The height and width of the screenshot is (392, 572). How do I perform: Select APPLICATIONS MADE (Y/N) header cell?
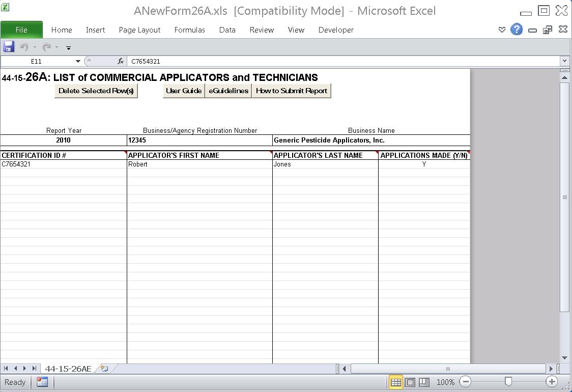pyautogui.click(x=424, y=155)
